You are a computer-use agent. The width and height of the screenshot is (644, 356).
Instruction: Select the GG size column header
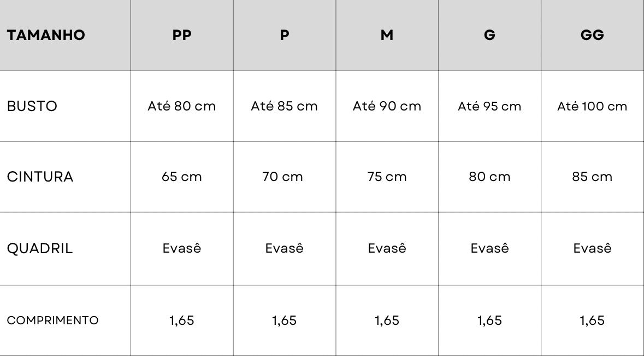coord(592,35)
